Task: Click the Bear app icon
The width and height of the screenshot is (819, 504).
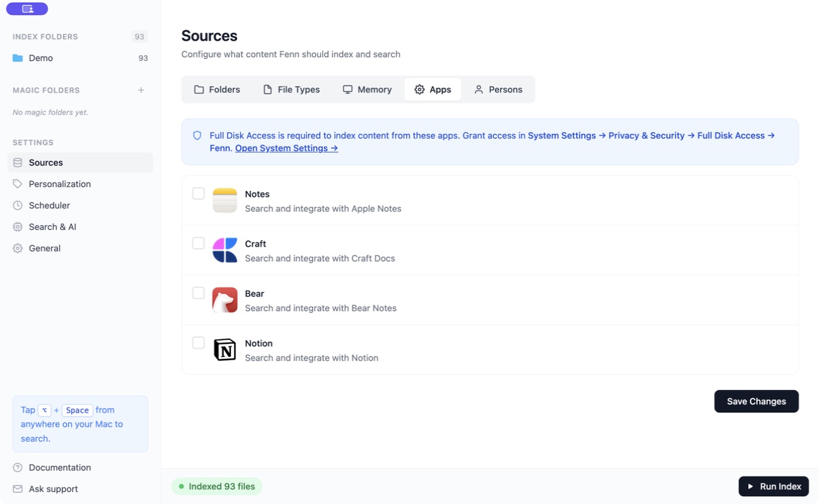Action: click(224, 300)
